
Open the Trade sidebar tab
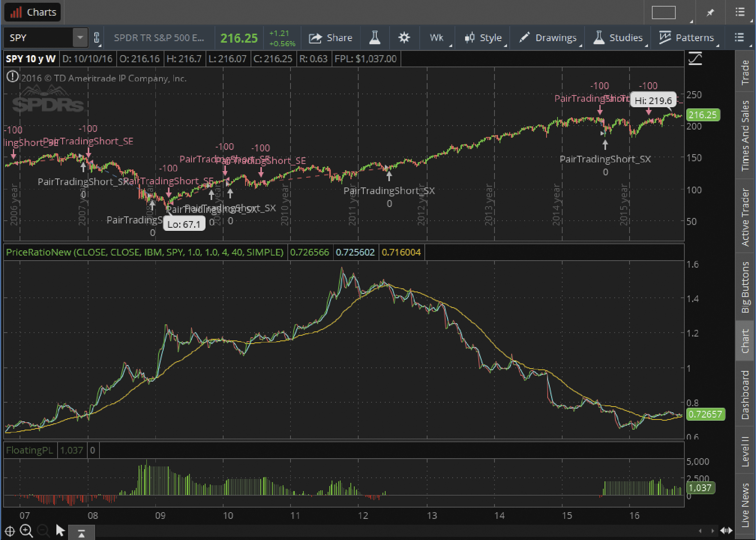tap(745, 72)
